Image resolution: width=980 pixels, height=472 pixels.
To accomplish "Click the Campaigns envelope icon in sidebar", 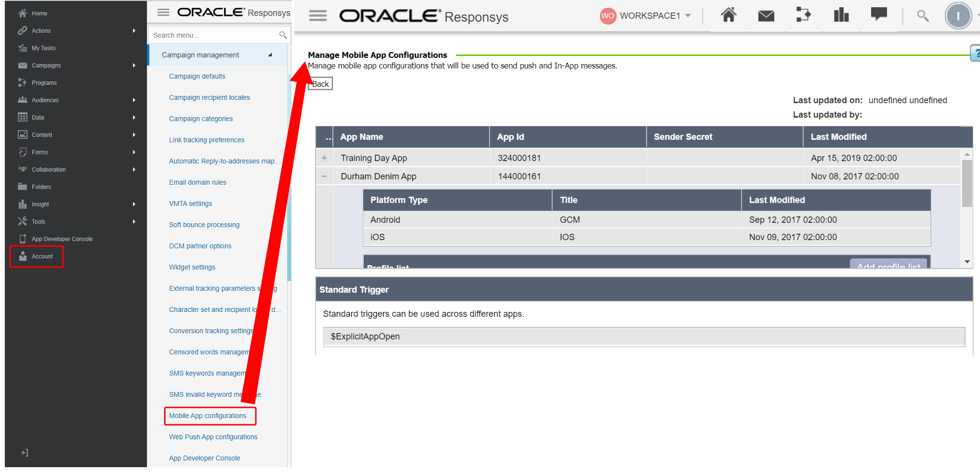I will click(x=23, y=65).
